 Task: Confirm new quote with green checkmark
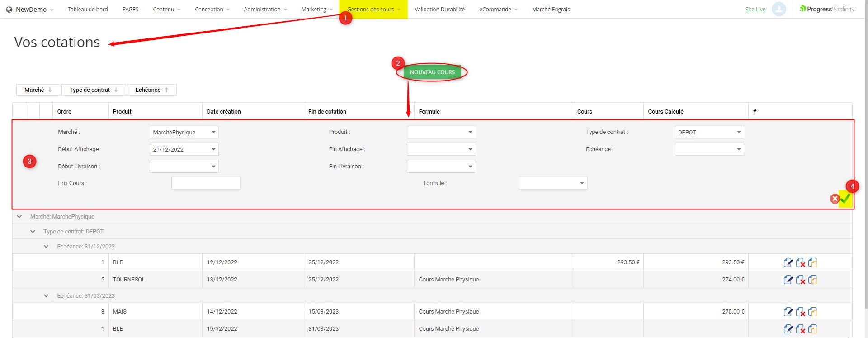(845, 199)
